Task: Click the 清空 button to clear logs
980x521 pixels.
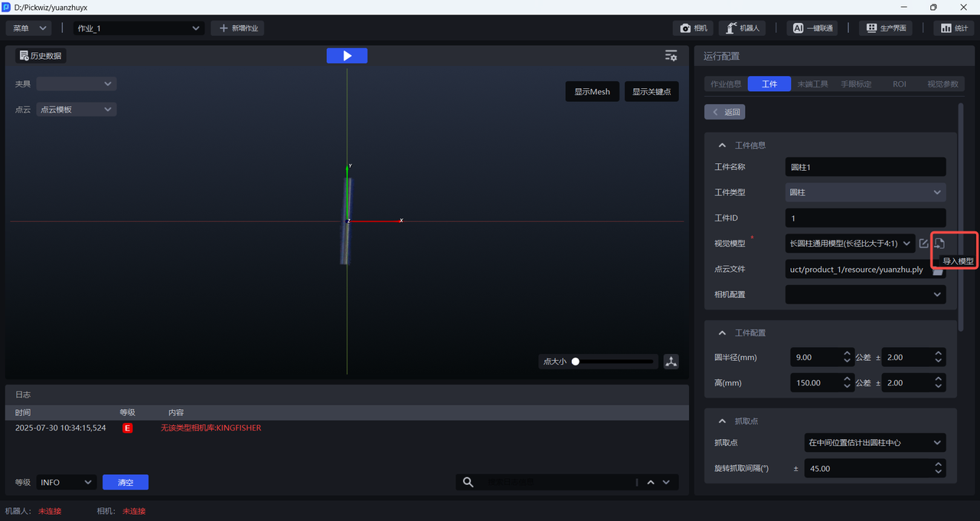Action: [126, 482]
